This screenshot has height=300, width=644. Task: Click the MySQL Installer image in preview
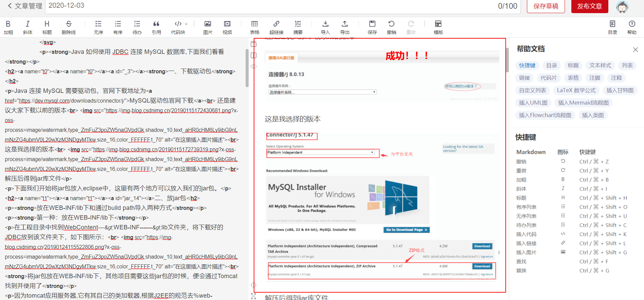tap(348, 200)
